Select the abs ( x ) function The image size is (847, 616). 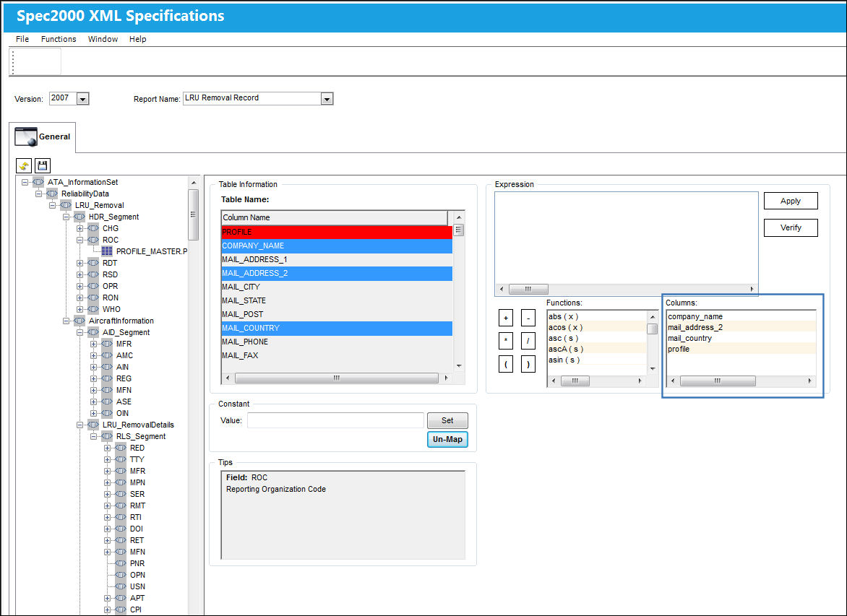tap(597, 317)
